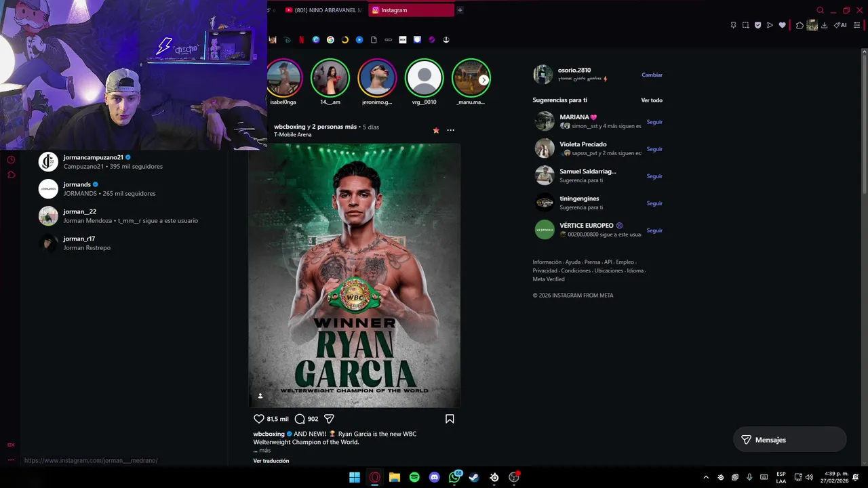Share the wbcboxing post via send icon

pyautogui.click(x=329, y=419)
